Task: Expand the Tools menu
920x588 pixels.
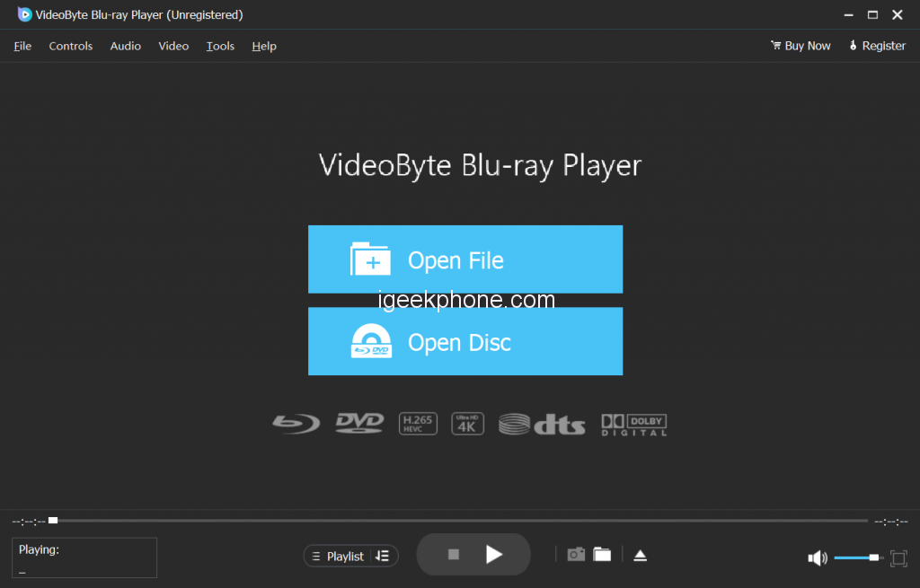Action: coord(220,46)
